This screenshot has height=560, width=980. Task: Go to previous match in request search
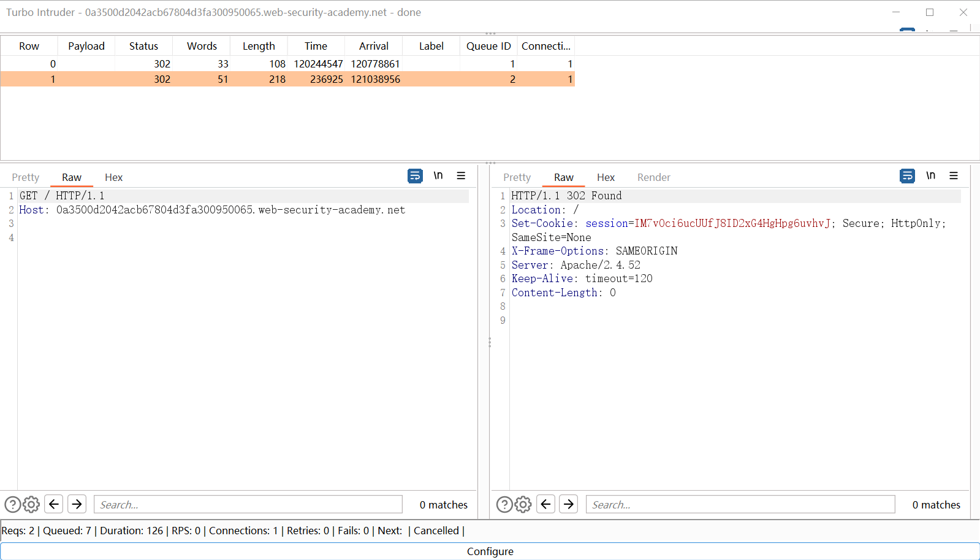(x=54, y=504)
